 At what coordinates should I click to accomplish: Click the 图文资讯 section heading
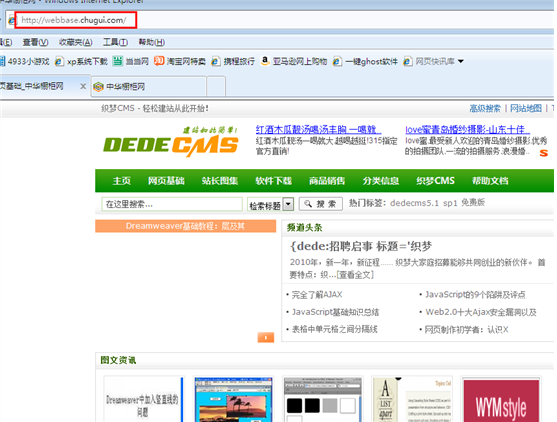pyautogui.click(x=118, y=360)
